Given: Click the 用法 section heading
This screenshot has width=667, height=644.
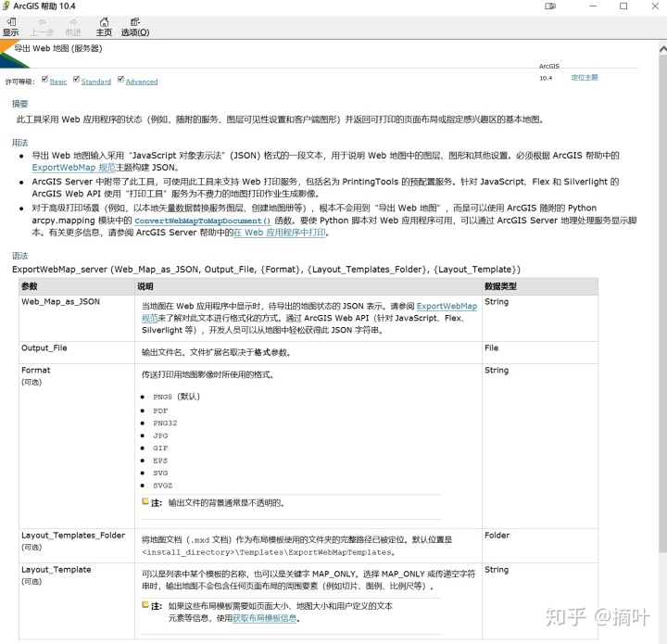Looking at the screenshot, I should (x=20, y=143).
